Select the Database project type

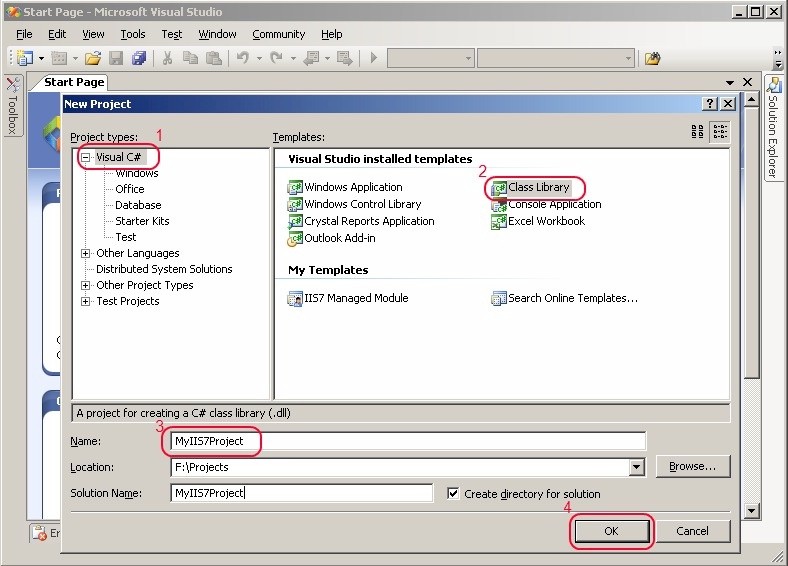coord(138,206)
